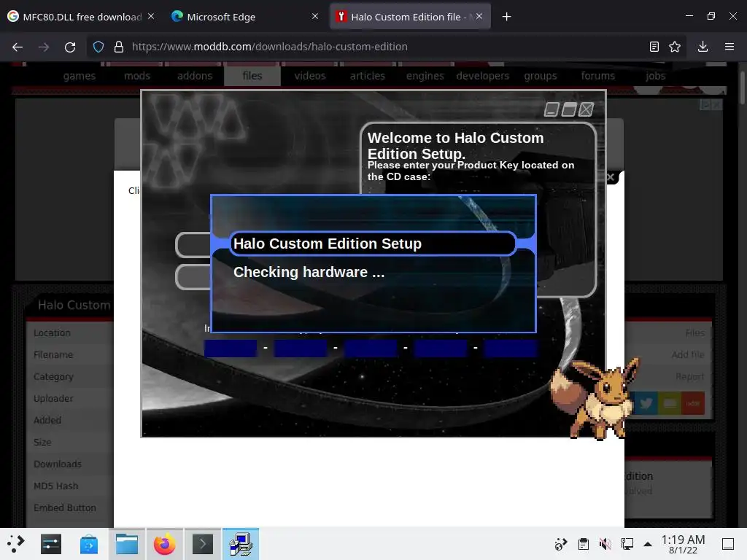Open Konsole terminal in taskbar
This screenshot has height=560, width=747.
(203, 544)
